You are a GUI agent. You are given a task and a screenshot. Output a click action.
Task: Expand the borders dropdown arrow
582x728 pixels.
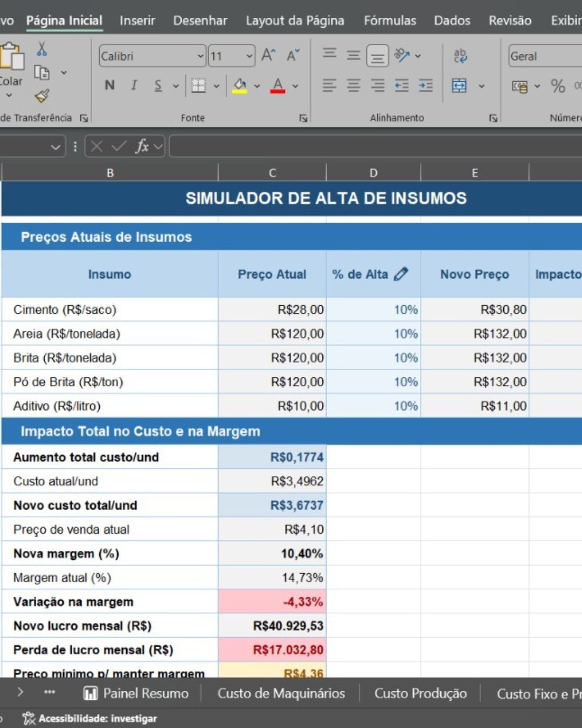click(216, 86)
